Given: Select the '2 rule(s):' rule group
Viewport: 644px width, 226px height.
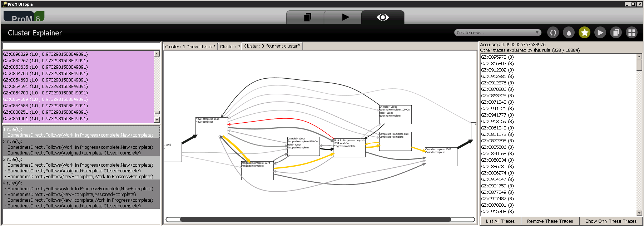Looking at the screenshot, I should 81,147.
